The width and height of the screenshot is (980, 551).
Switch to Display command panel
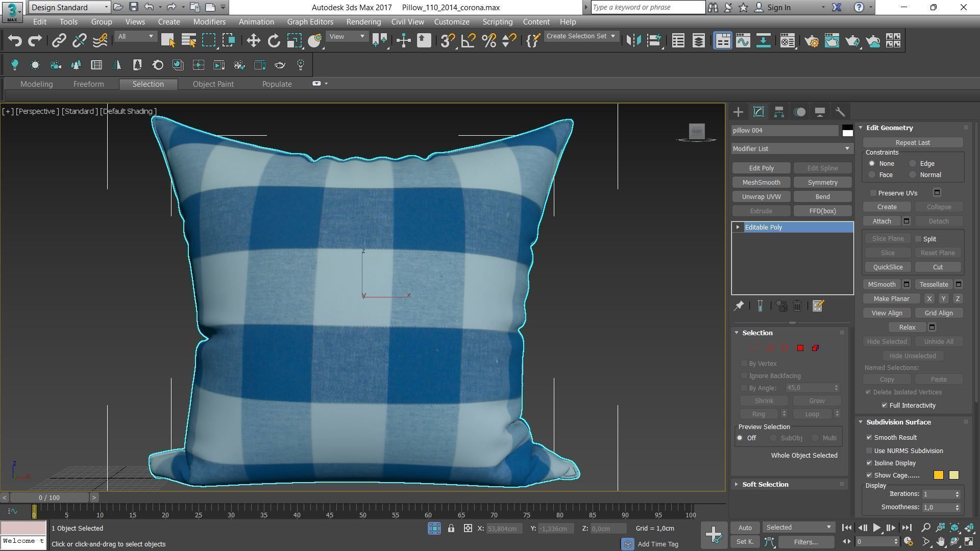tap(820, 112)
